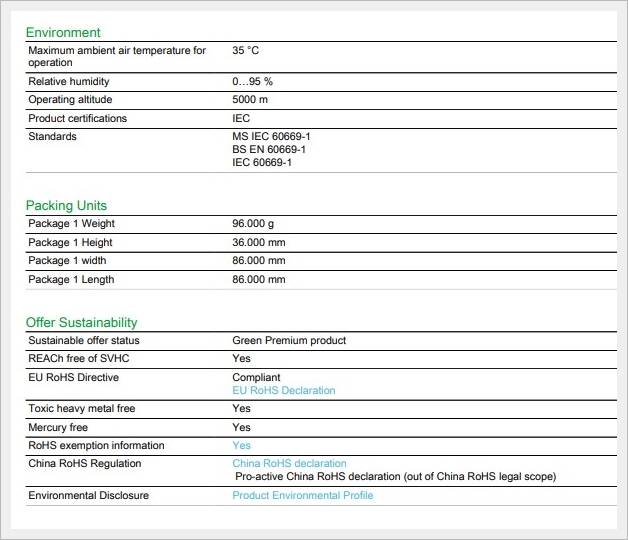Select the 5000 m operating altitude value

click(x=249, y=100)
